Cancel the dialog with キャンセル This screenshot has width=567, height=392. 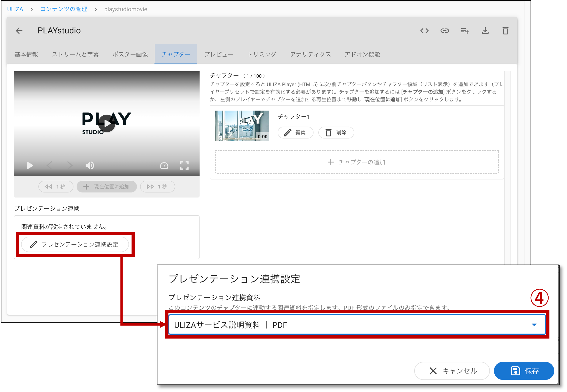coord(452,371)
